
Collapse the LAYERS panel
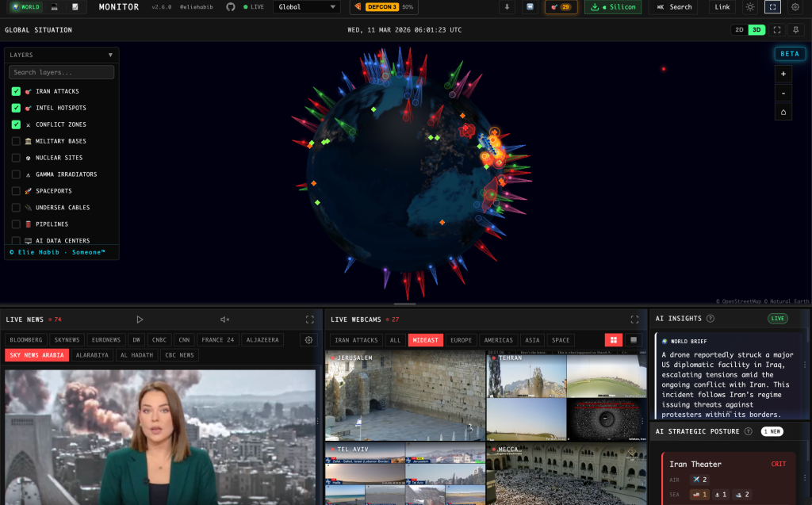click(110, 55)
